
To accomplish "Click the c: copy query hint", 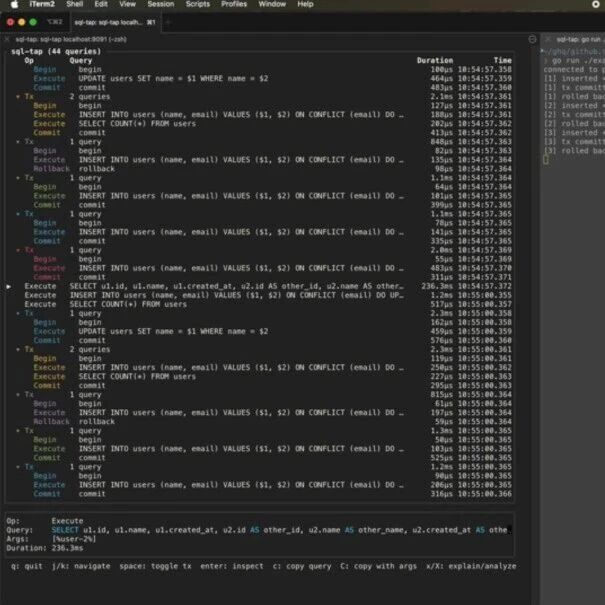I will [x=302, y=566].
